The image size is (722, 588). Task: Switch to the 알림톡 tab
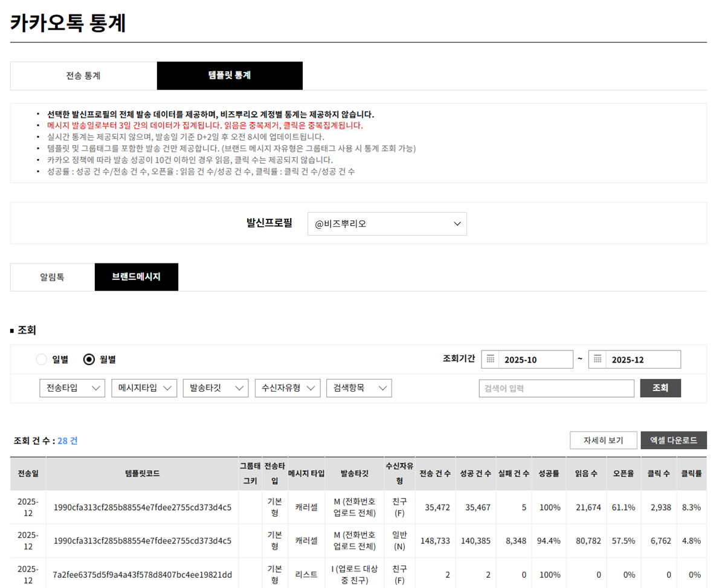click(x=53, y=277)
